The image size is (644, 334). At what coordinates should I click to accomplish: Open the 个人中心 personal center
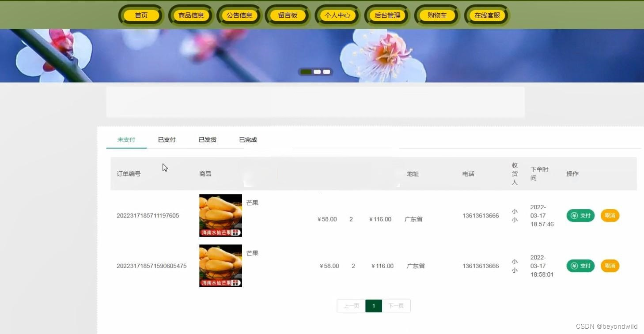(x=337, y=15)
